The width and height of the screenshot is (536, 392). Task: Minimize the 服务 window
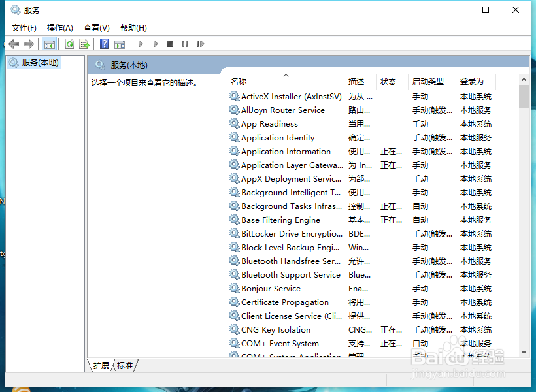pyautogui.click(x=456, y=10)
